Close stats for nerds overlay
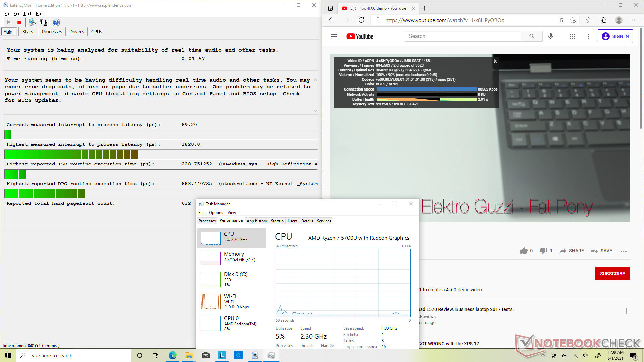This screenshot has width=644, height=362. 495,61
